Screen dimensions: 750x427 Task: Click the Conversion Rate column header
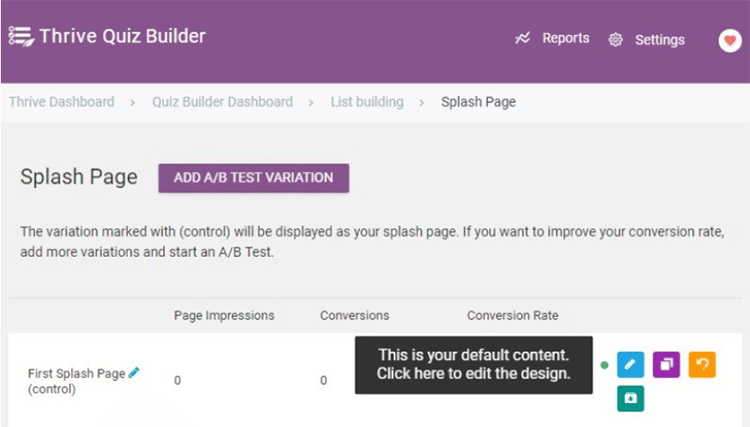pos(512,315)
